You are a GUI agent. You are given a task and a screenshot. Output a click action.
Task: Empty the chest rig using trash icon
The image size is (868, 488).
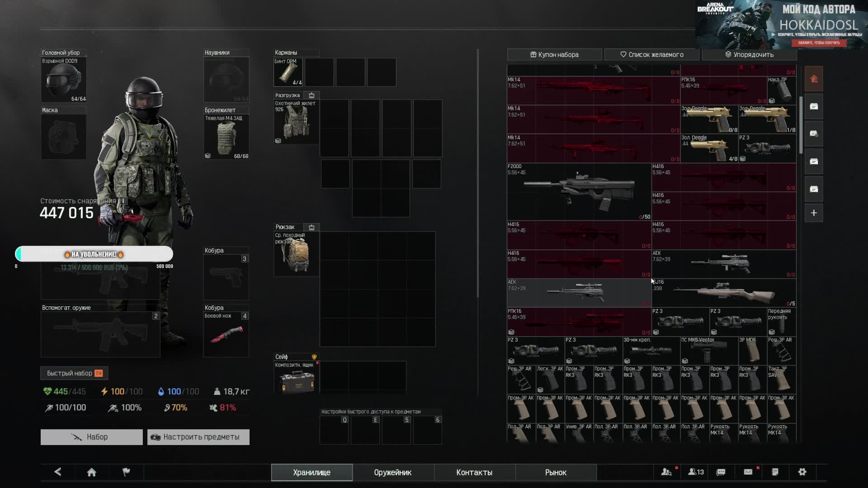pos(311,95)
